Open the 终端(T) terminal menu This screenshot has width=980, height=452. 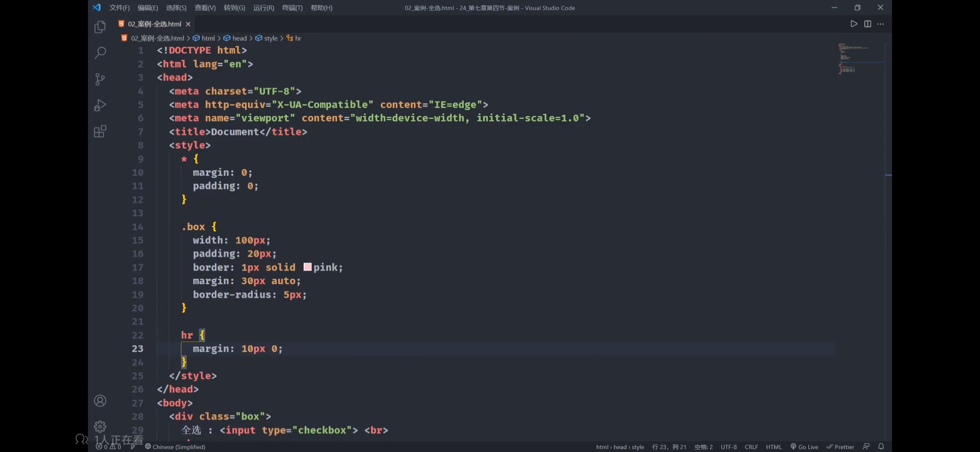pos(292,8)
